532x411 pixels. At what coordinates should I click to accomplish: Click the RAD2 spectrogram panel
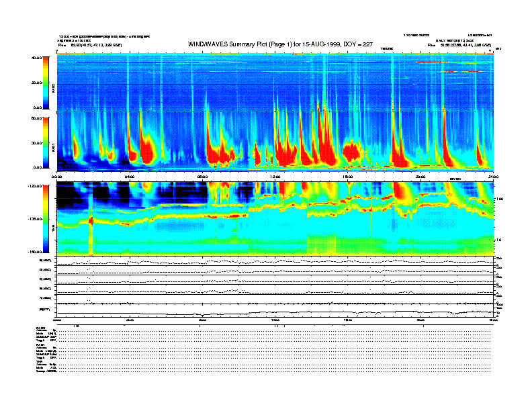click(275, 82)
